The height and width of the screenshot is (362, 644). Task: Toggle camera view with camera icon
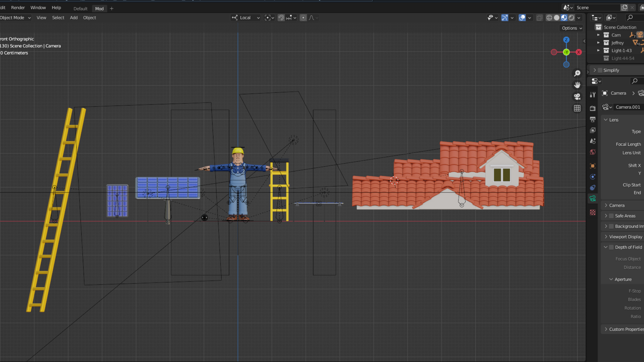pyautogui.click(x=577, y=97)
